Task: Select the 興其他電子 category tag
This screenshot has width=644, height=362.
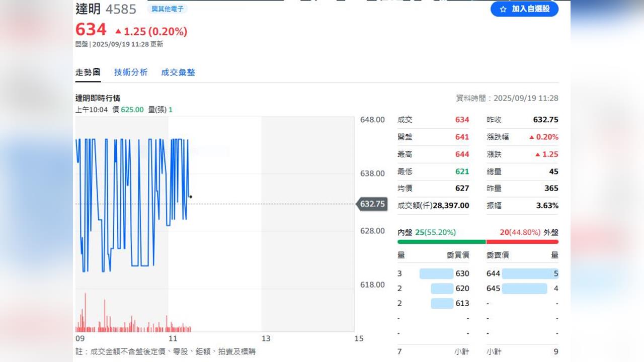Action: coord(168,9)
